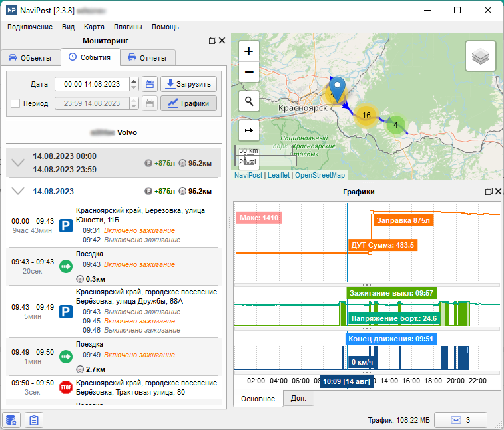Enable the Период checkbox
The width and height of the screenshot is (504, 430).
(x=15, y=103)
